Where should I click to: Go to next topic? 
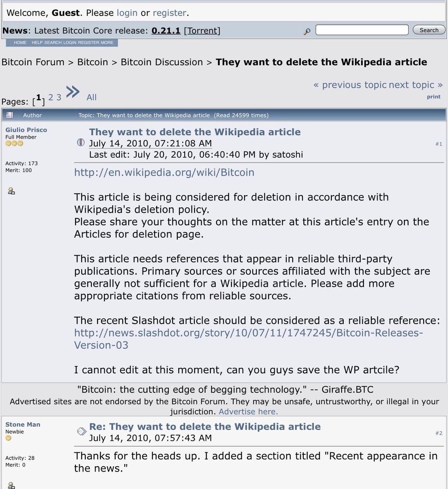click(x=416, y=85)
